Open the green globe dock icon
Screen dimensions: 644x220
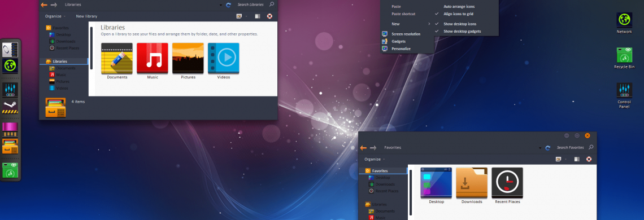click(10, 65)
